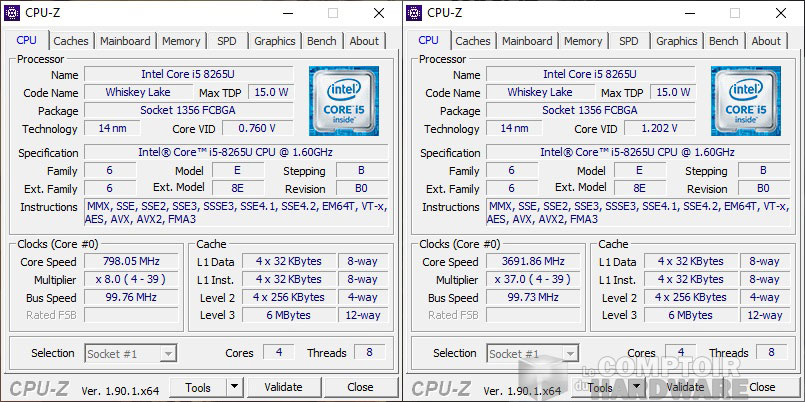Click the Revision B0 value in left window
Image resolution: width=805 pixels, height=402 pixels.
click(361, 188)
